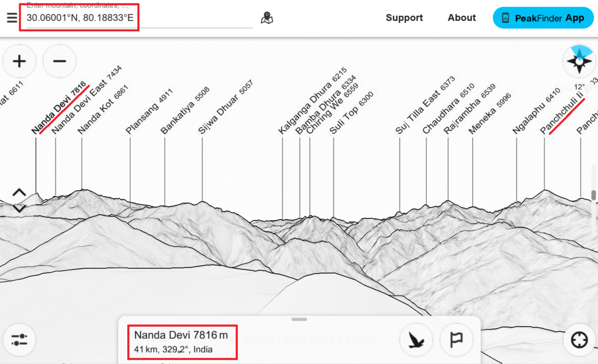Center view with crosshair target icon
Screen dimensions: 598x364
click(x=579, y=340)
